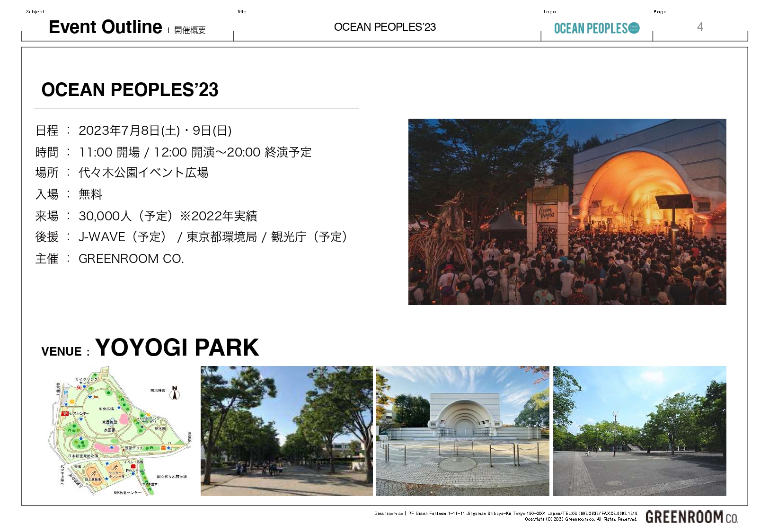Screen dimensions: 769x532
Task: Click the OCEAN PEOPLES teal logo
Action: tap(591, 28)
